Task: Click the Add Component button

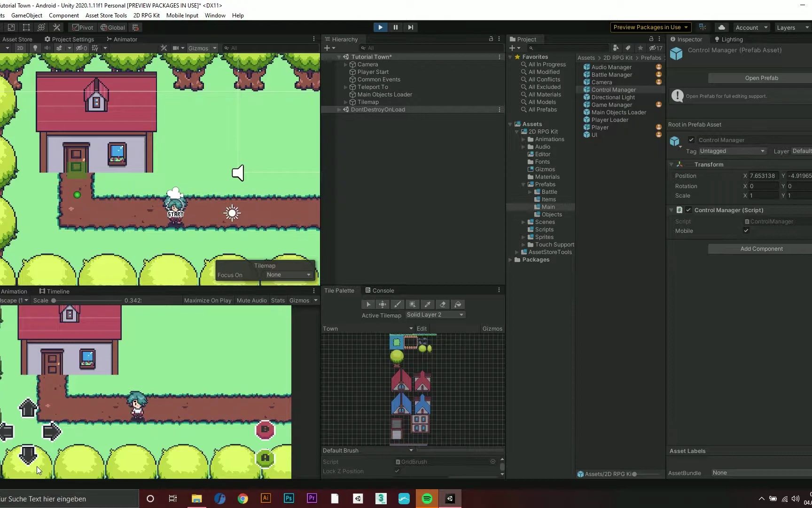Action: 761,248
